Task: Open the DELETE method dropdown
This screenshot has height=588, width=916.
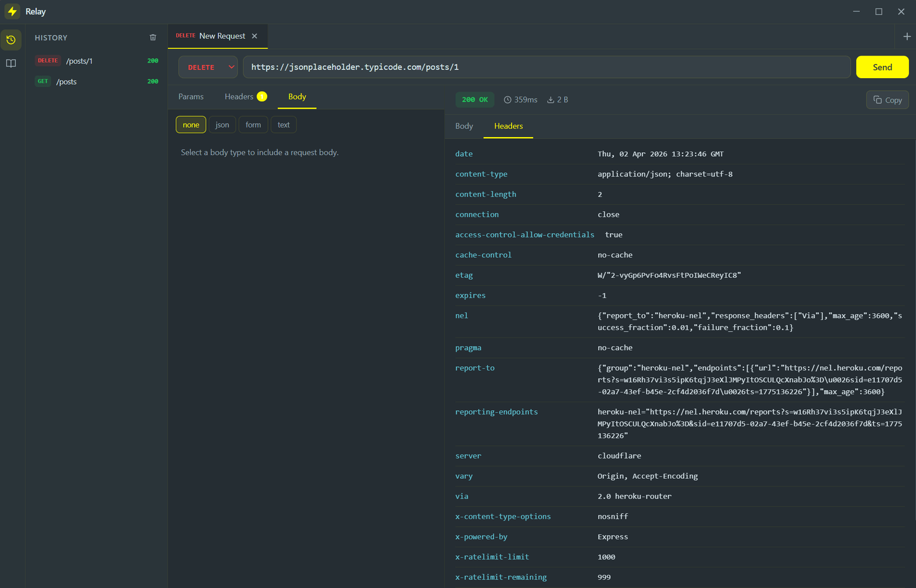Action: pyautogui.click(x=208, y=67)
